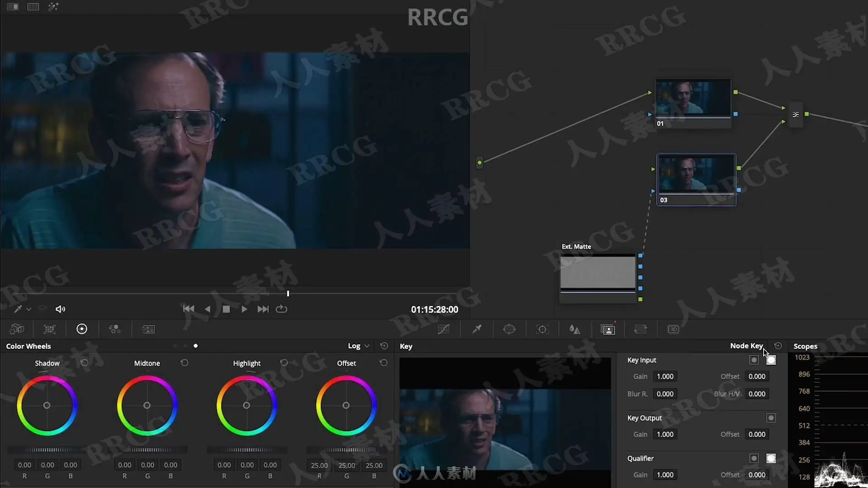Click the viewer timecode 01:15:28:00

pyautogui.click(x=434, y=310)
